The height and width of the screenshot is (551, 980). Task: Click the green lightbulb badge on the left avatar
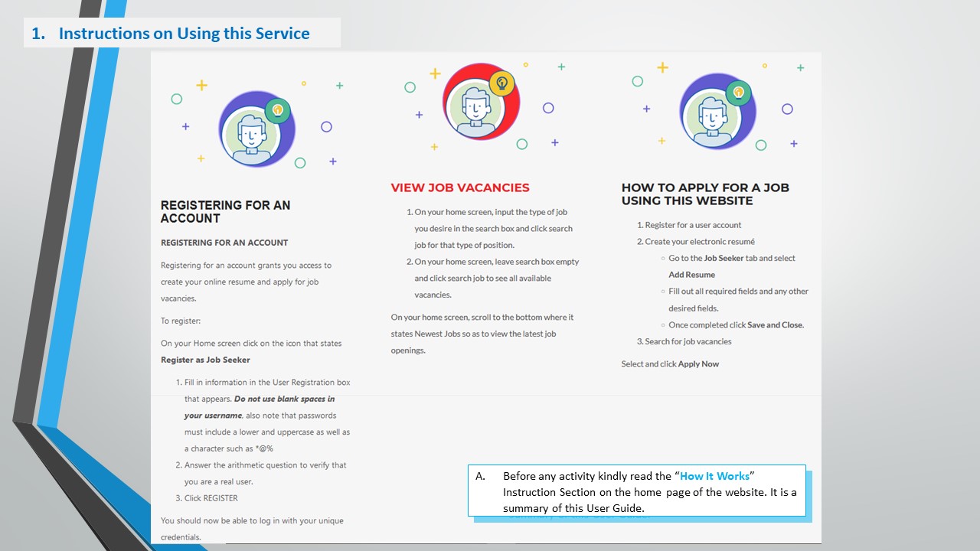[x=277, y=111]
